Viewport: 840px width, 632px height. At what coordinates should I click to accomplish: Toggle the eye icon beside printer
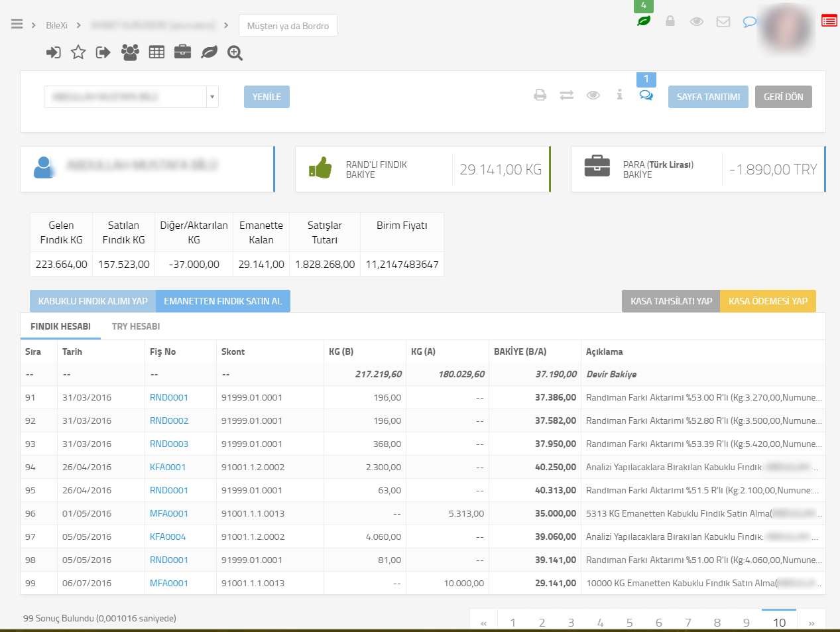pyautogui.click(x=593, y=95)
